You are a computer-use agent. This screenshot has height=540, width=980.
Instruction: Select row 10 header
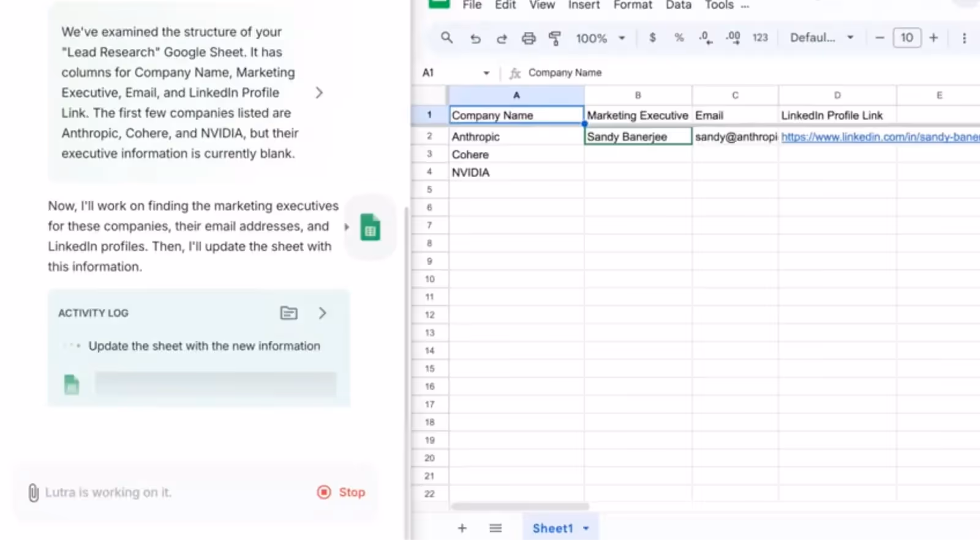(x=429, y=279)
